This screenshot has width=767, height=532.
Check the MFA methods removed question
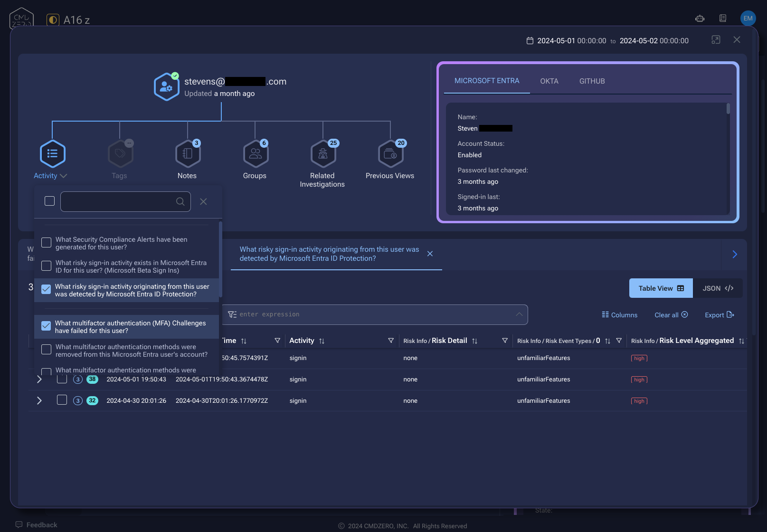point(47,350)
